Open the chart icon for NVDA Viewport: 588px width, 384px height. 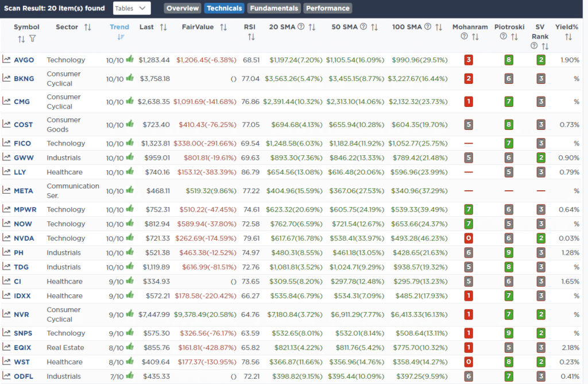click(6, 237)
